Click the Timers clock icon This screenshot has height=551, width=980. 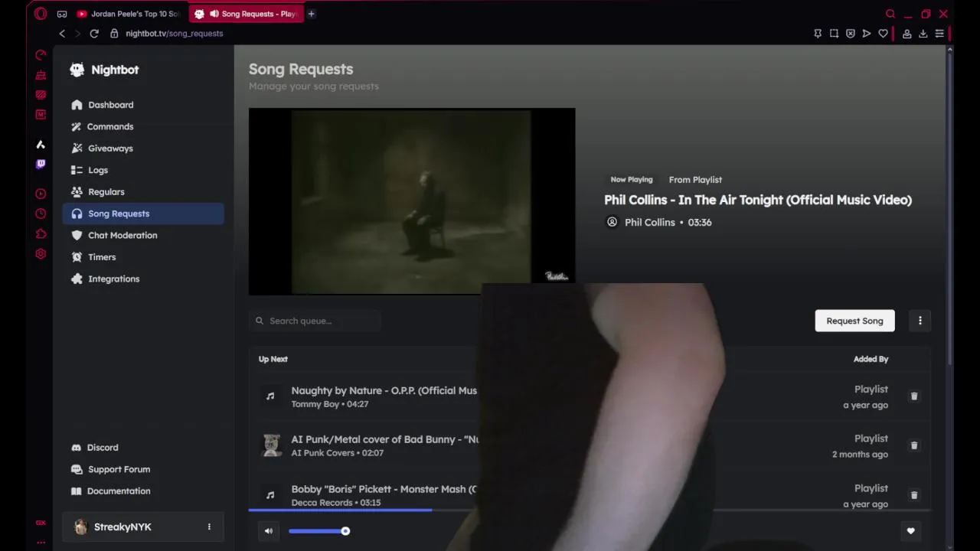point(77,257)
